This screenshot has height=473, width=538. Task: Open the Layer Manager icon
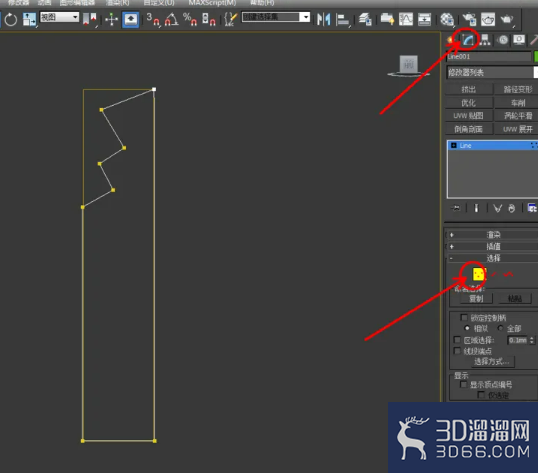[365, 19]
